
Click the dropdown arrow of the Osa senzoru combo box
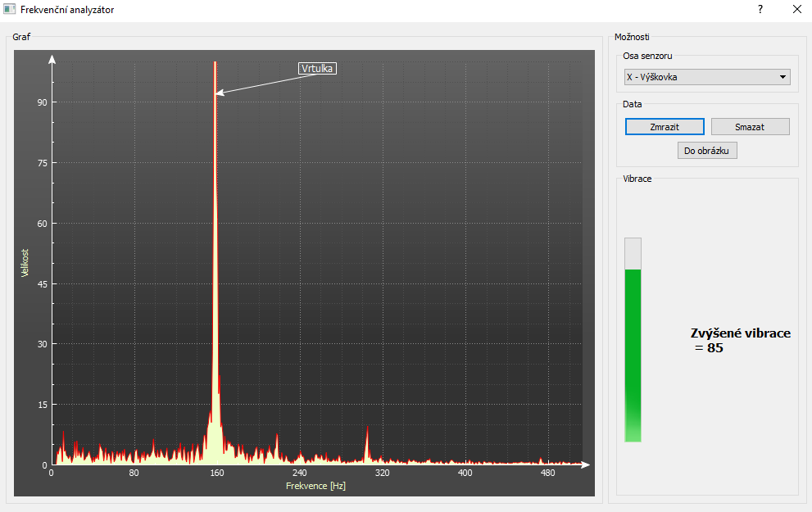coord(783,77)
